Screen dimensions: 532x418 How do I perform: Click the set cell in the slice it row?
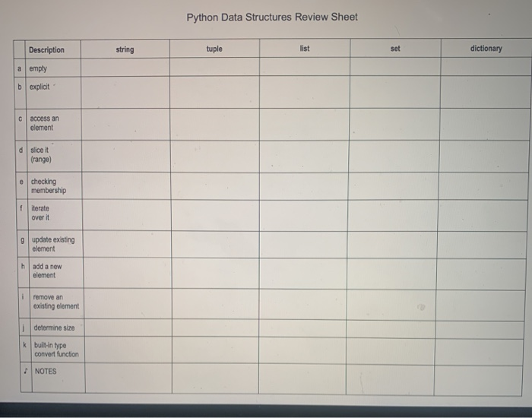point(394,157)
